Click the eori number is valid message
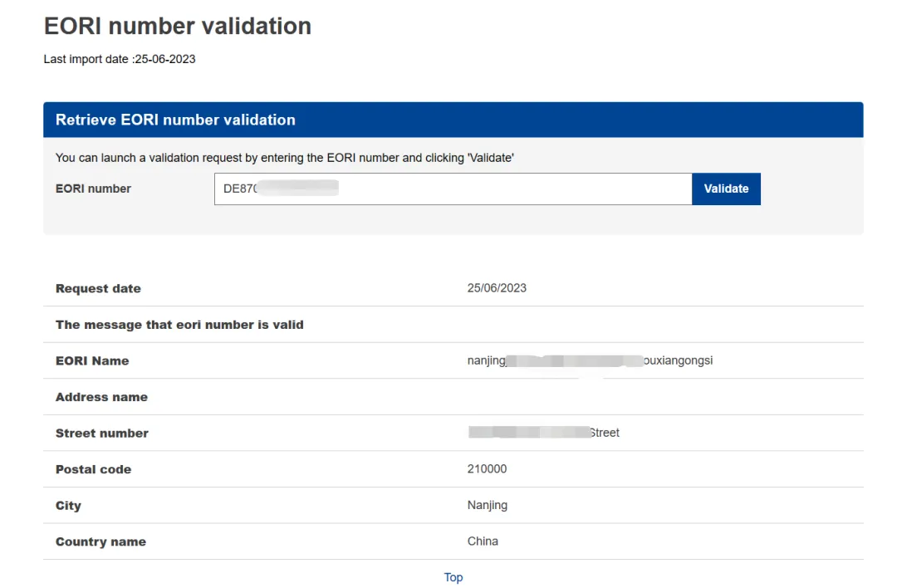Image resolution: width=897 pixels, height=588 pixels. tap(179, 325)
